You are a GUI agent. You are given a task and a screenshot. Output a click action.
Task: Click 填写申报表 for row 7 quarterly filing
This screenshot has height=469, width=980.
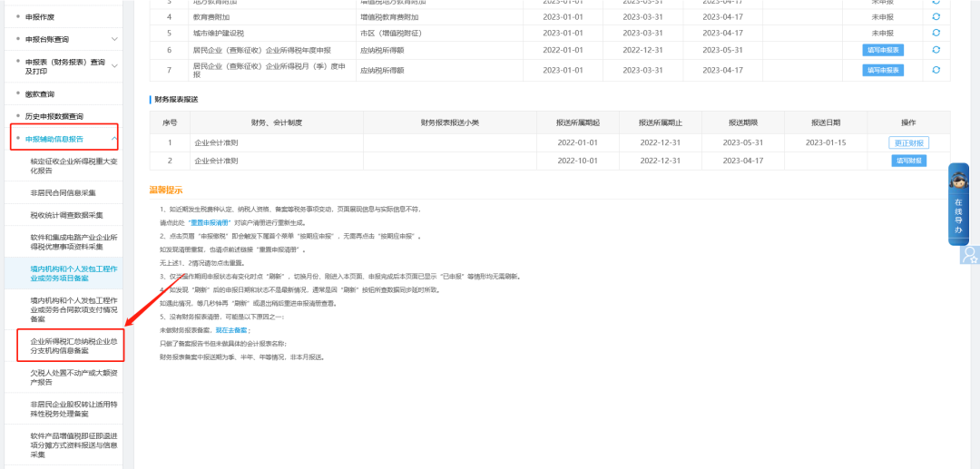pos(883,70)
